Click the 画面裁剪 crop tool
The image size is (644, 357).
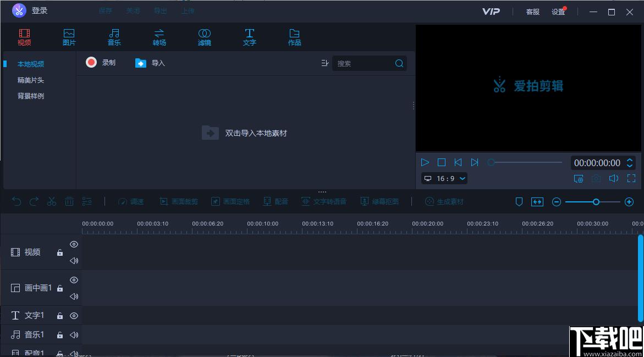click(x=179, y=202)
